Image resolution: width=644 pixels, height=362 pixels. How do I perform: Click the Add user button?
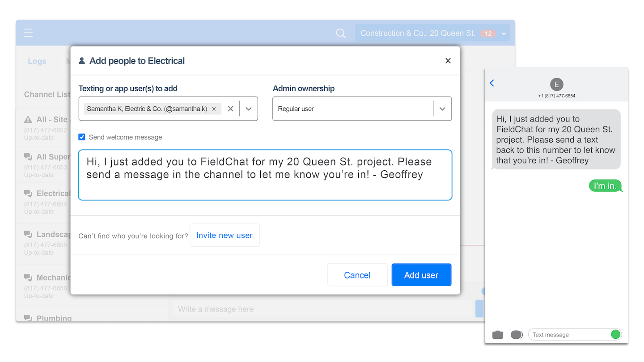click(x=421, y=275)
